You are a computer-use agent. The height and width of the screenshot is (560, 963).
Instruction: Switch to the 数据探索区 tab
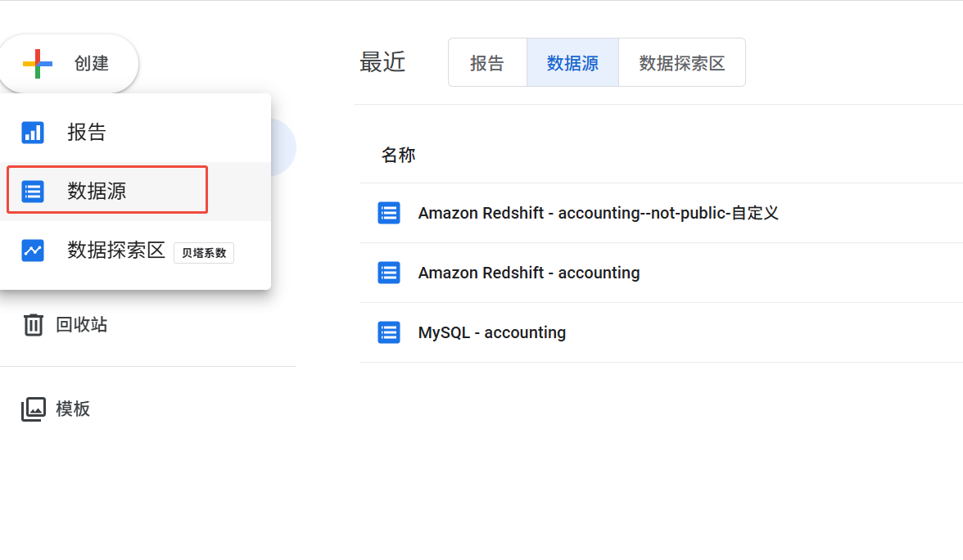click(681, 62)
